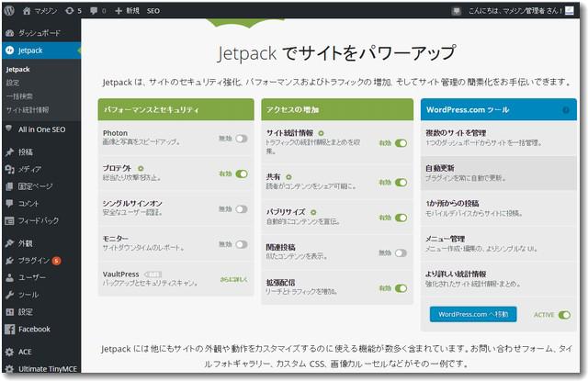Click the メディア icon in the sidebar
588x381 pixels.
10,169
